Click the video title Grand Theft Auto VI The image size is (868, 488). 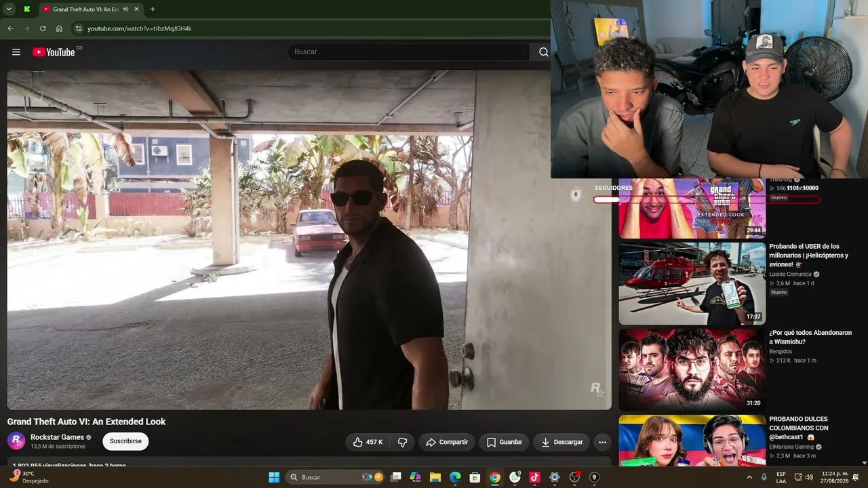click(x=86, y=422)
